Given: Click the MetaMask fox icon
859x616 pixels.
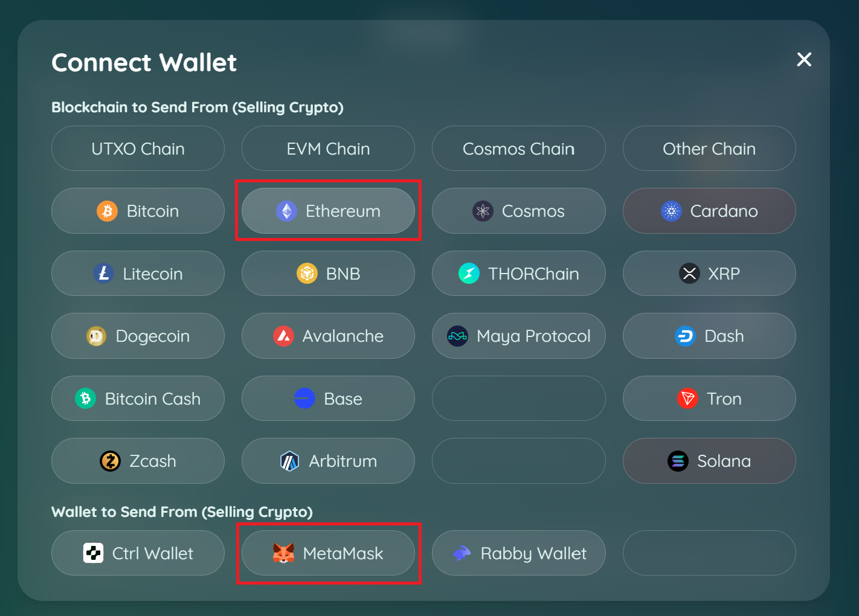Looking at the screenshot, I should pos(283,553).
